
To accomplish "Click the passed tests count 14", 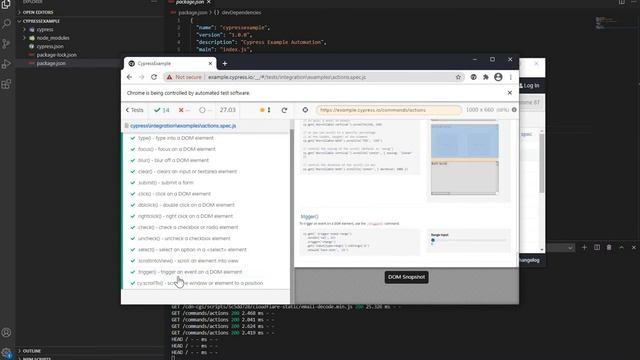I will click(162, 110).
